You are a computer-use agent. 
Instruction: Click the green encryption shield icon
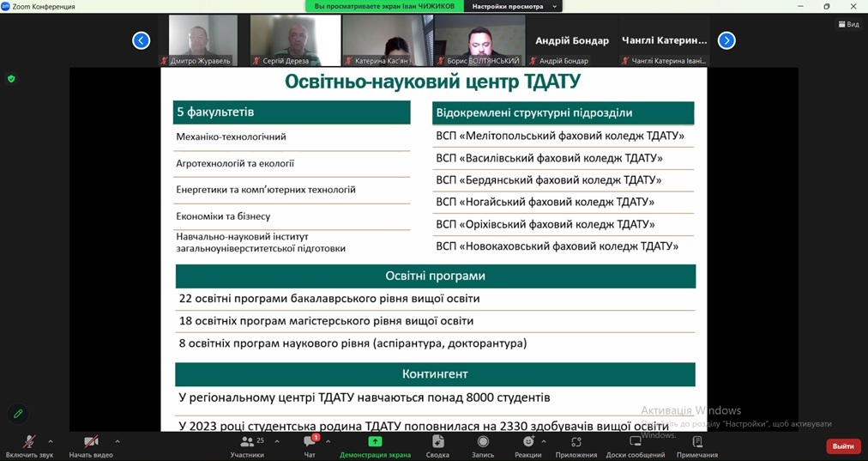11,79
